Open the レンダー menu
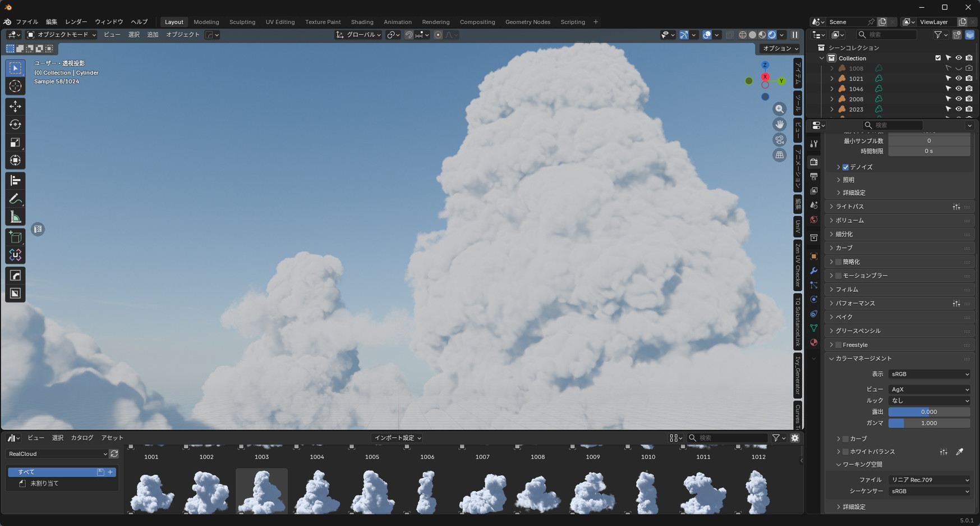Viewport: 980px width, 526px height. coord(76,22)
